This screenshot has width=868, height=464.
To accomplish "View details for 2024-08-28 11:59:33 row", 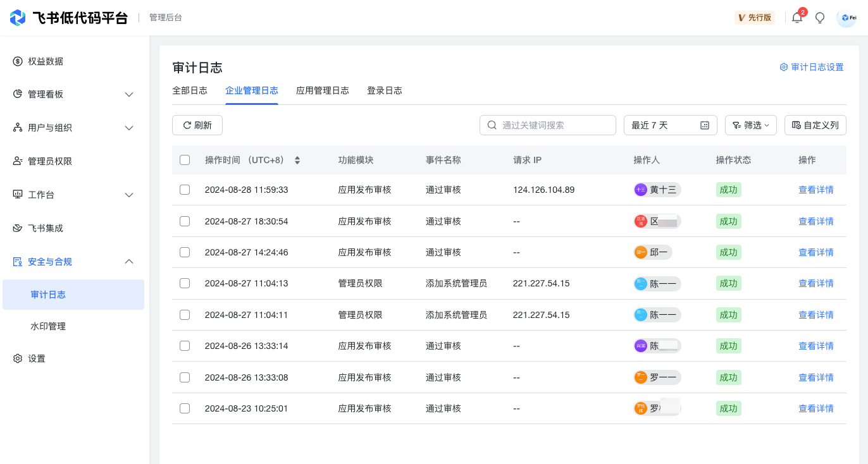I will click(816, 190).
